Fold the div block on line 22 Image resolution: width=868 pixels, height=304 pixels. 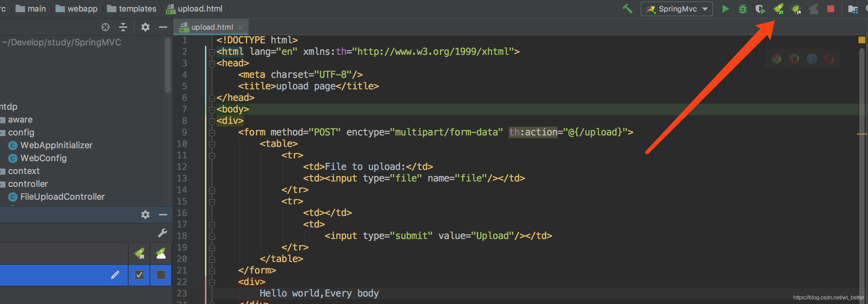pos(212,282)
